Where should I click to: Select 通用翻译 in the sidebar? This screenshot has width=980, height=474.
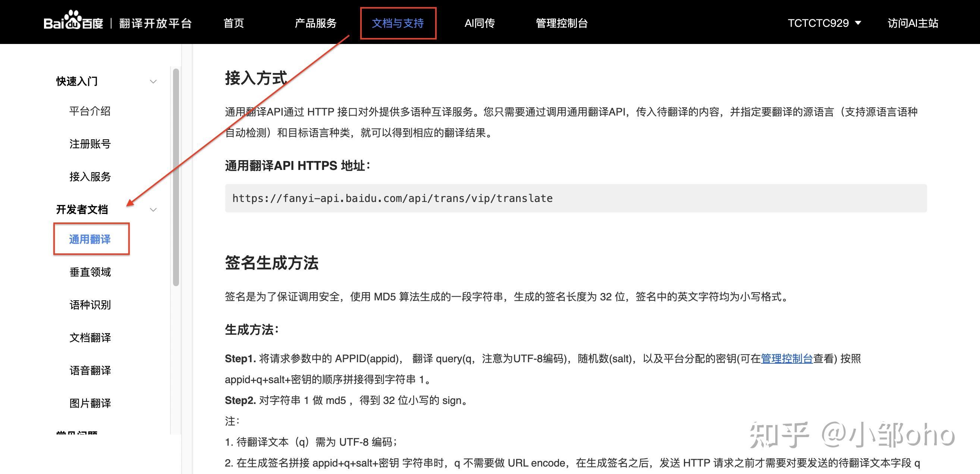pos(90,239)
